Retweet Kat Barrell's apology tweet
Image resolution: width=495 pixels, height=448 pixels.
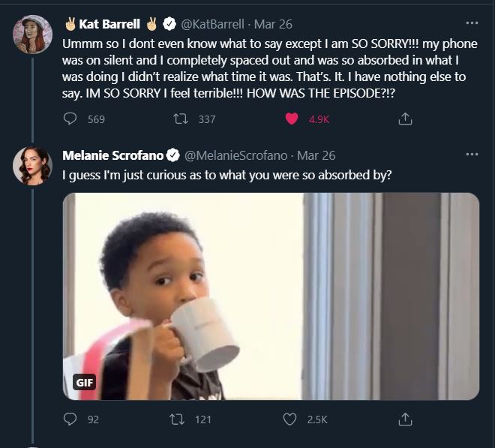pyautogui.click(x=182, y=119)
